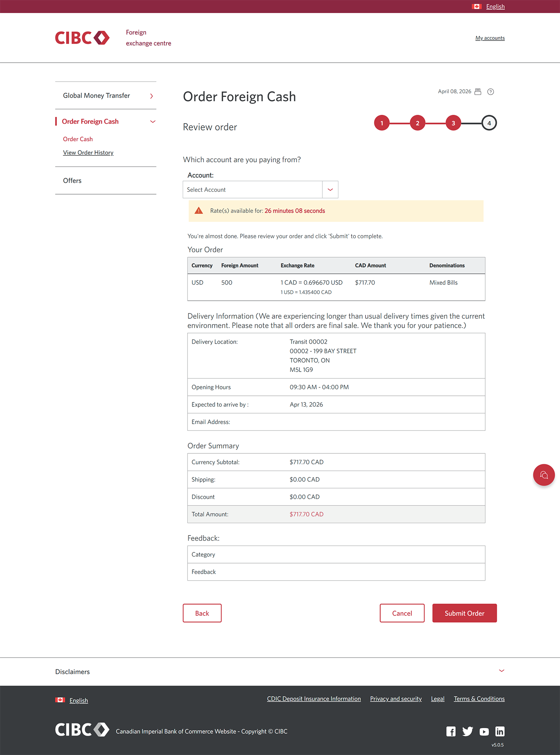Click the 26 minutes 08 seconds timer
Viewport: 560px width, 755px height.
pos(295,211)
